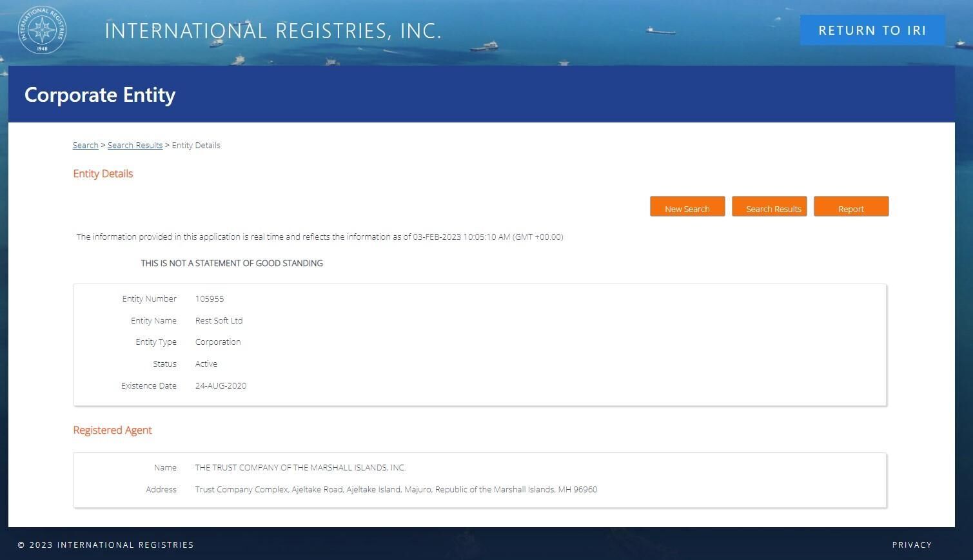Click the 2023 International Registries copyright text
Viewport: 973px width, 560px height.
(106, 545)
